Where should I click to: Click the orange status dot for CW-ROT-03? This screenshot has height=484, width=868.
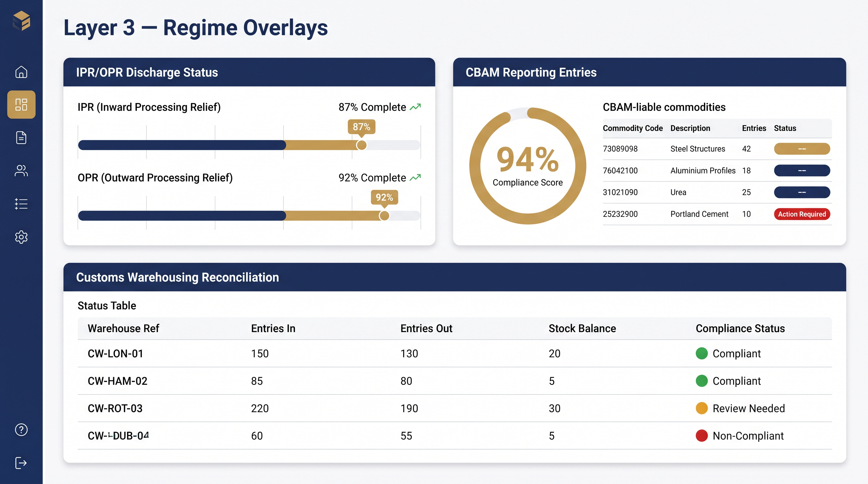(701, 408)
